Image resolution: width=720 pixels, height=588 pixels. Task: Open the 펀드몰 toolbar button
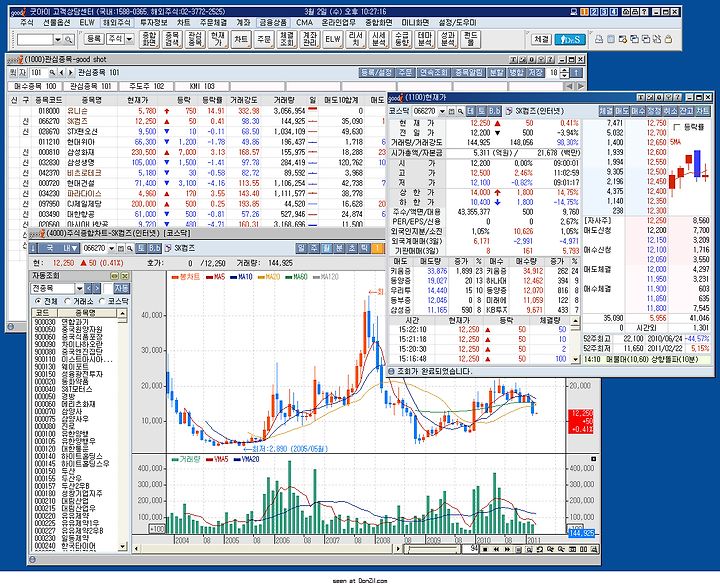[x=471, y=39]
